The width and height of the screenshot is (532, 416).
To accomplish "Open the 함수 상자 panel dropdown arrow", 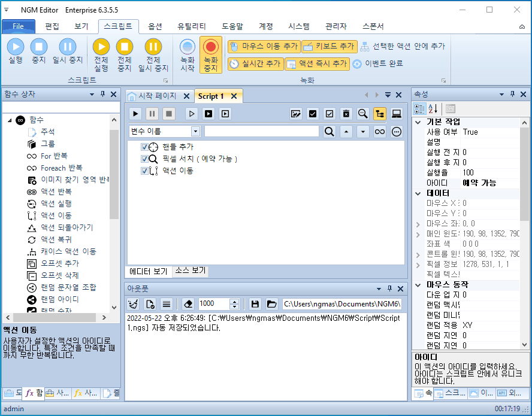I will pos(92,94).
